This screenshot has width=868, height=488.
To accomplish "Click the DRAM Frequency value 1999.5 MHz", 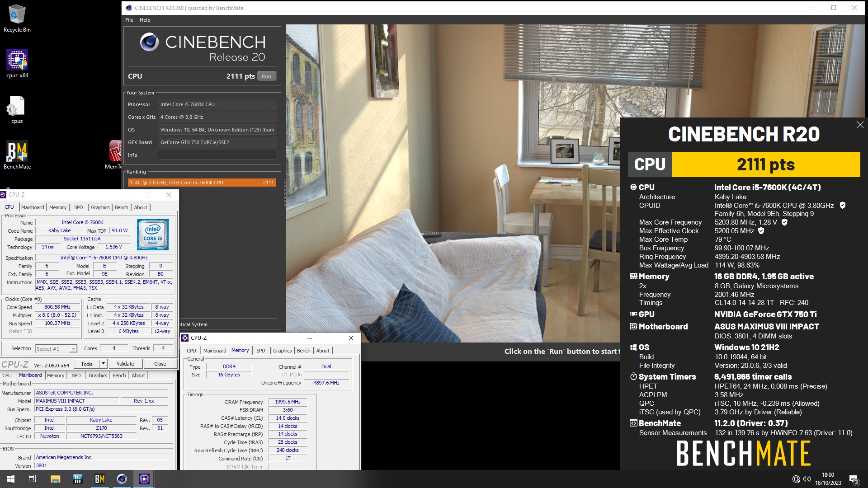I will tap(288, 402).
